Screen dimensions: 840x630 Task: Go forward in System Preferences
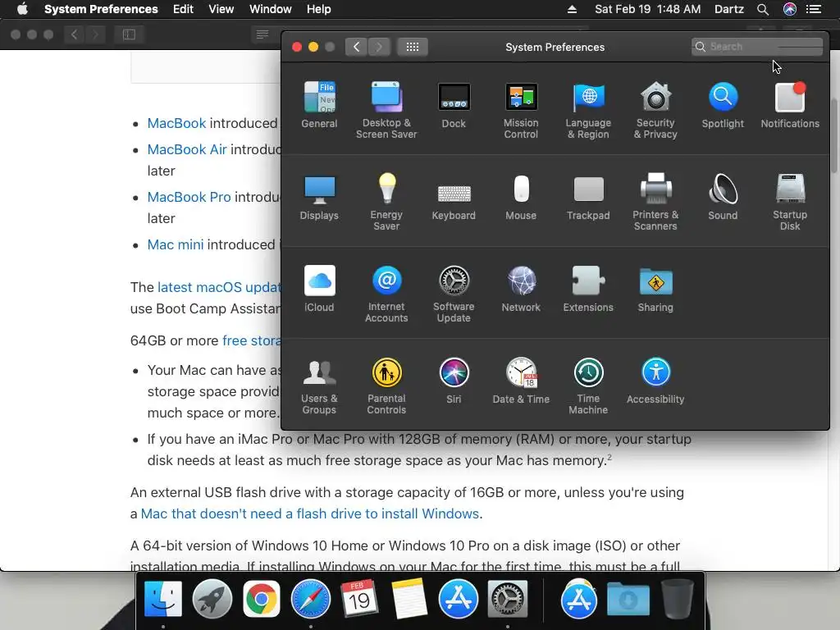click(x=379, y=47)
